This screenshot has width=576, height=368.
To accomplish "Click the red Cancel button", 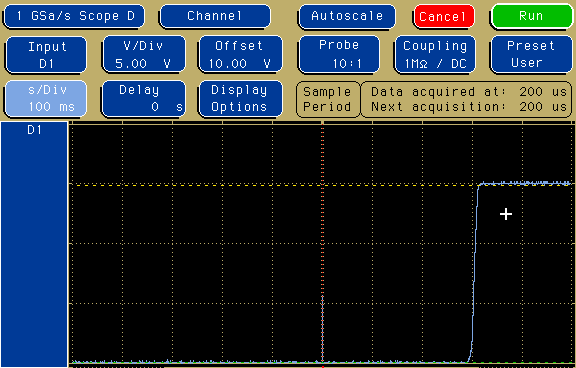I will pyautogui.click(x=444, y=16).
